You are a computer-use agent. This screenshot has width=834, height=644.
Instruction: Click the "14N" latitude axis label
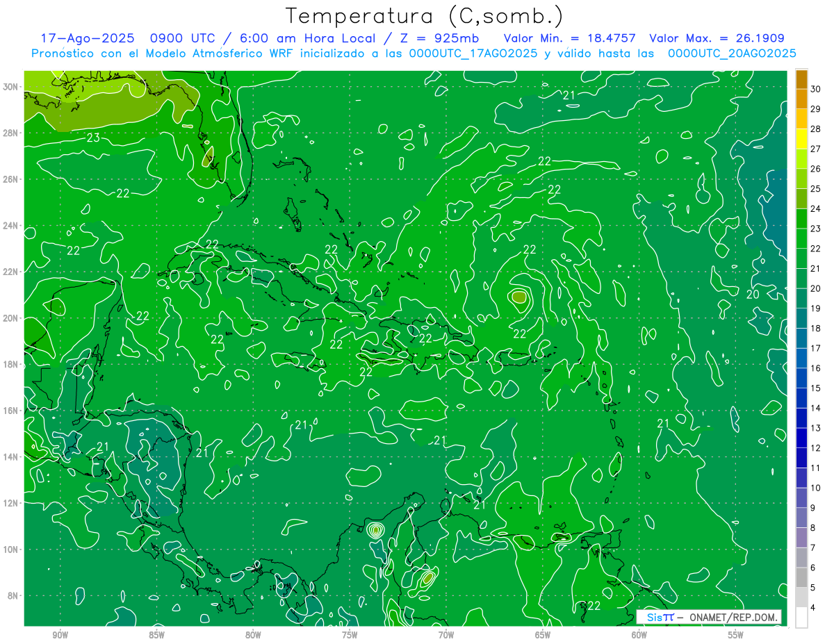10,457
